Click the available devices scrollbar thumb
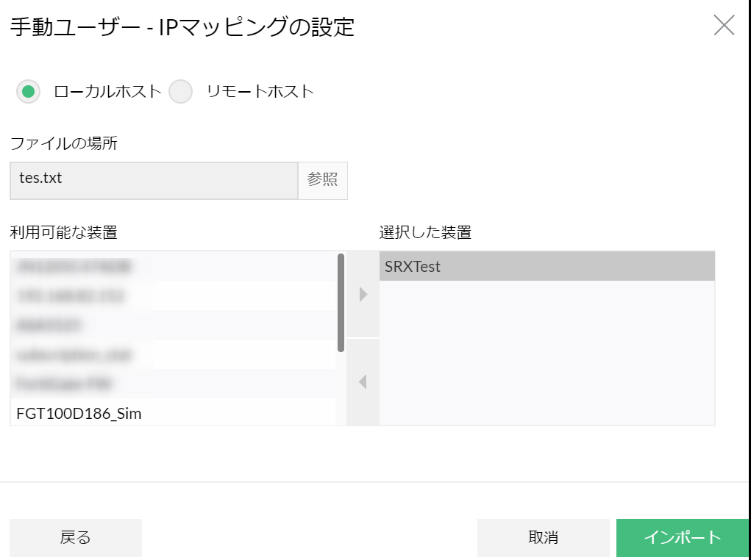The image size is (751, 560). coord(341,301)
